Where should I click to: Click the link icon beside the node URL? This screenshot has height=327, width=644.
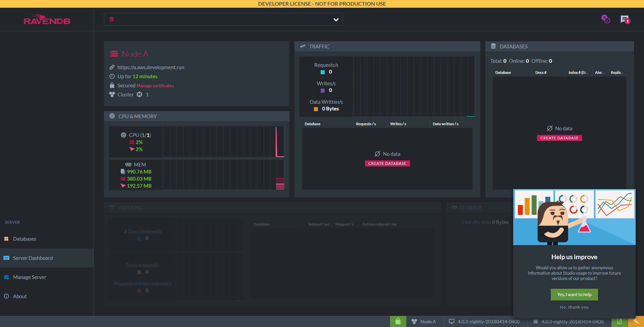[112, 67]
